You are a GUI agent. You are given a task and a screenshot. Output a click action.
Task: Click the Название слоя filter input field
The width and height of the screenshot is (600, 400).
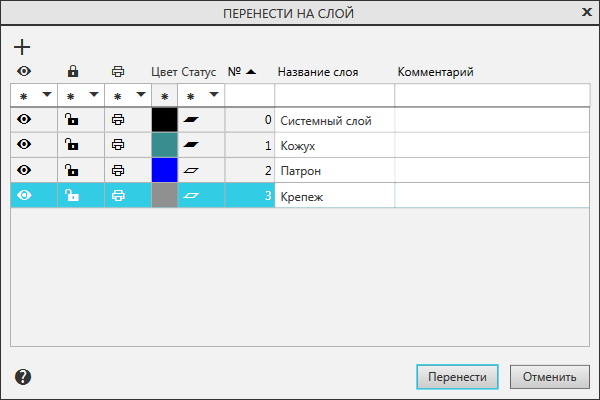click(334, 95)
